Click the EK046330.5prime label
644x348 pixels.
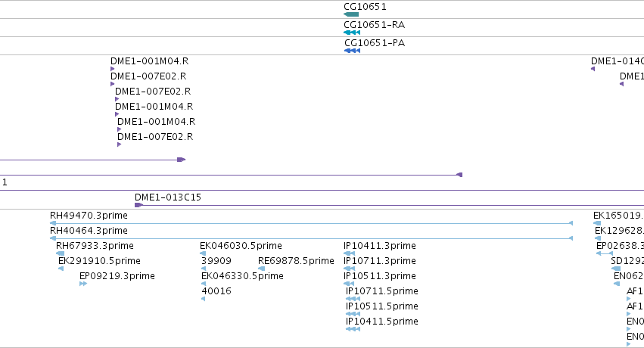[x=242, y=276]
